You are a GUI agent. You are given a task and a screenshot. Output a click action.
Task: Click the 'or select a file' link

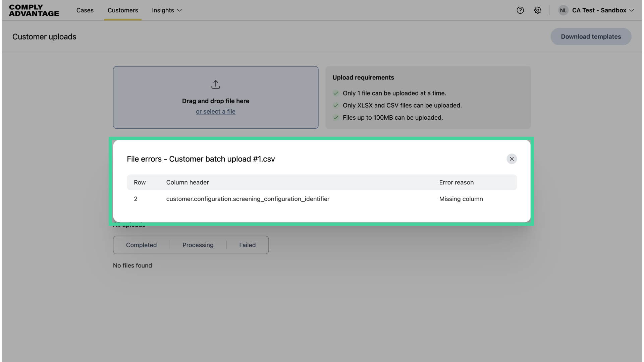click(216, 111)
